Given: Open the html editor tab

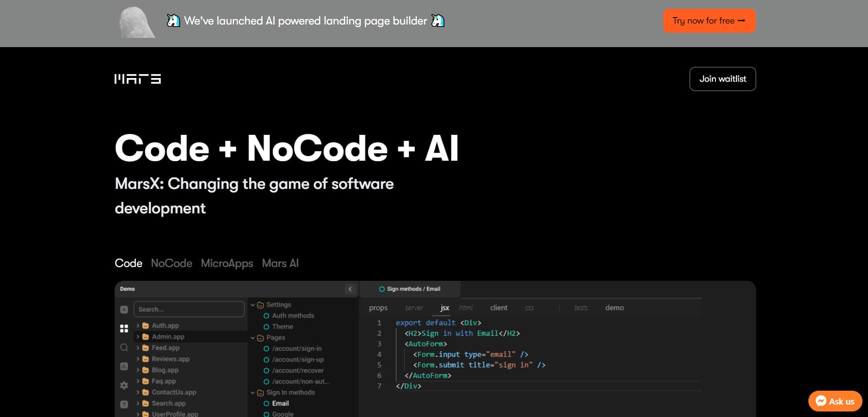Looking at the screenshot, I should 466,308.
